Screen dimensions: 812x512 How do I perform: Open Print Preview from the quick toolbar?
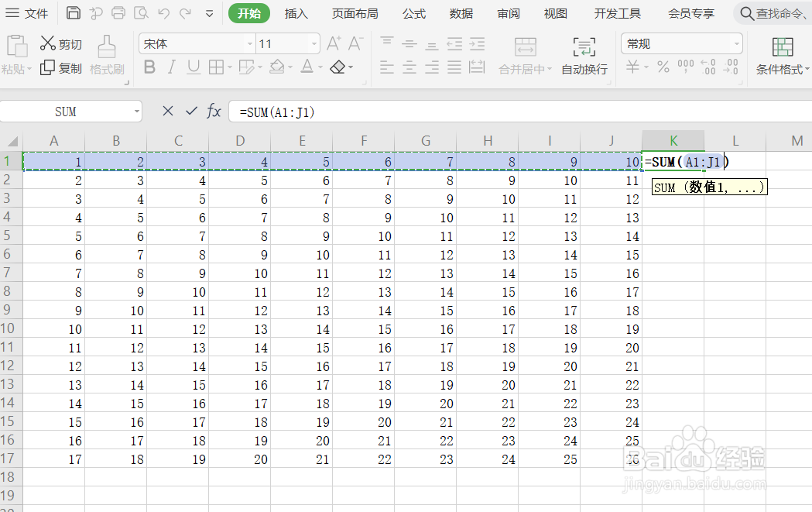pyautogui.click(x=141, y=13)
